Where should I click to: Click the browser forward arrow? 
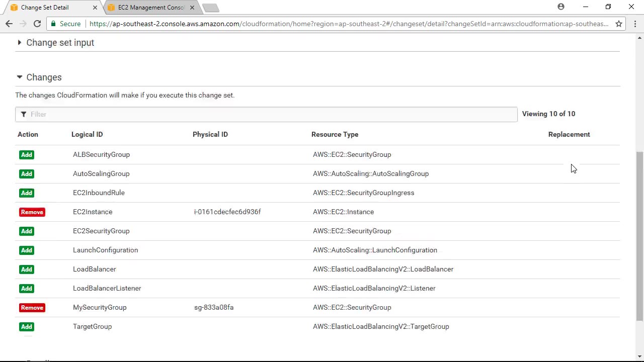pos(23,24)
